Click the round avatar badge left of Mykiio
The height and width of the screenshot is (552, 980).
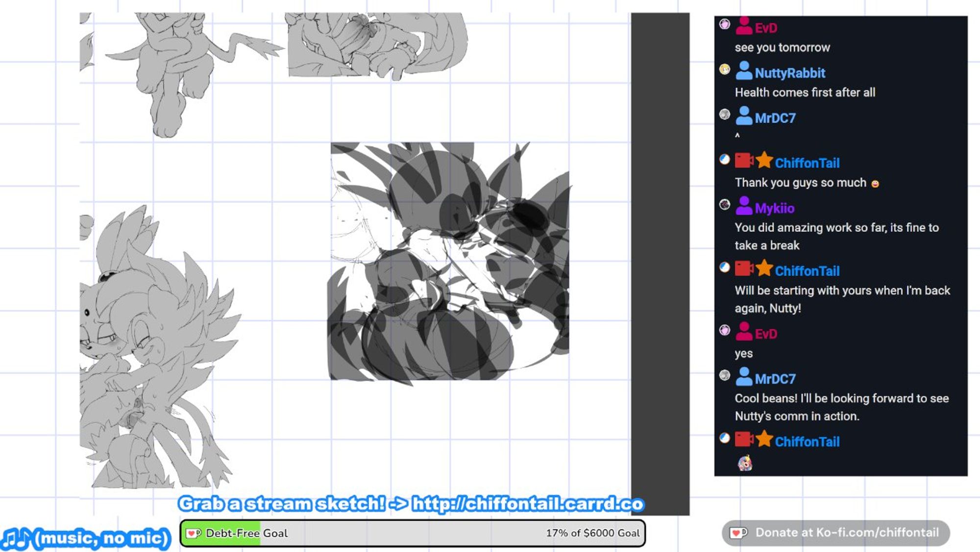point(725,204)
